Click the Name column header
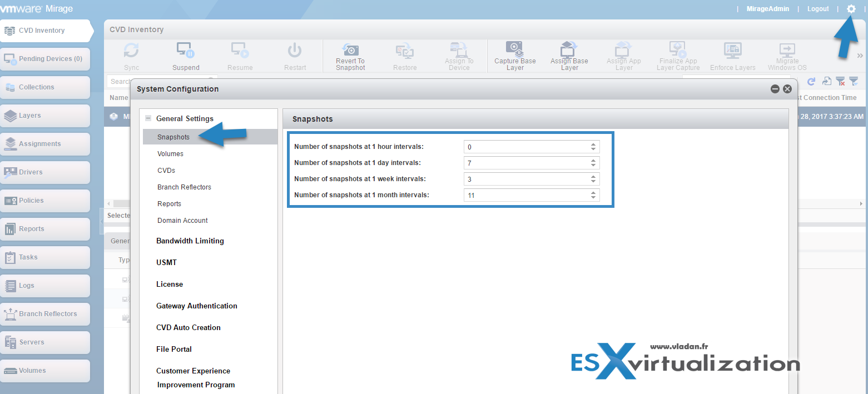868x394 pixels. tap(119, 98)
